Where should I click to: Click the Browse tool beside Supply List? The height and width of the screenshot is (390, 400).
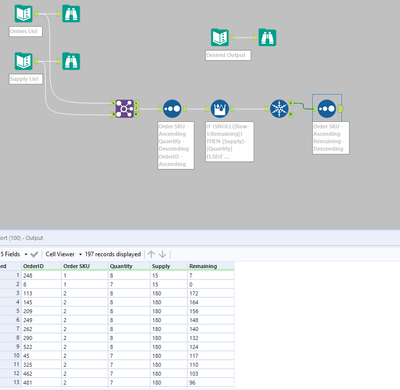[71, 61]
